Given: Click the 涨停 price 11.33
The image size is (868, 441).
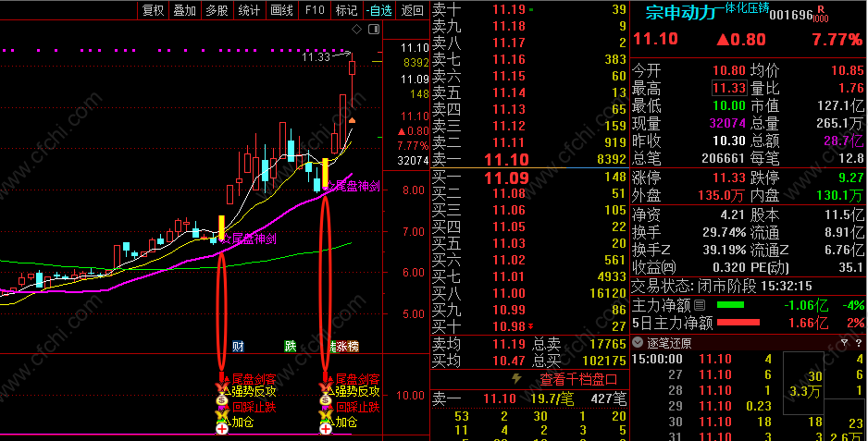Looking at the screenshot, I should (x=729, y=178).
